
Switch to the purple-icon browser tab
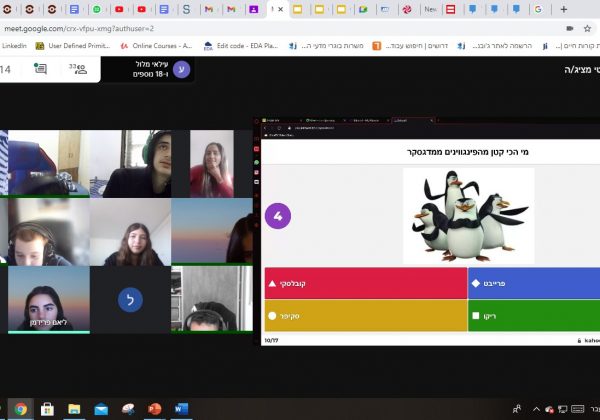[253, 9]
